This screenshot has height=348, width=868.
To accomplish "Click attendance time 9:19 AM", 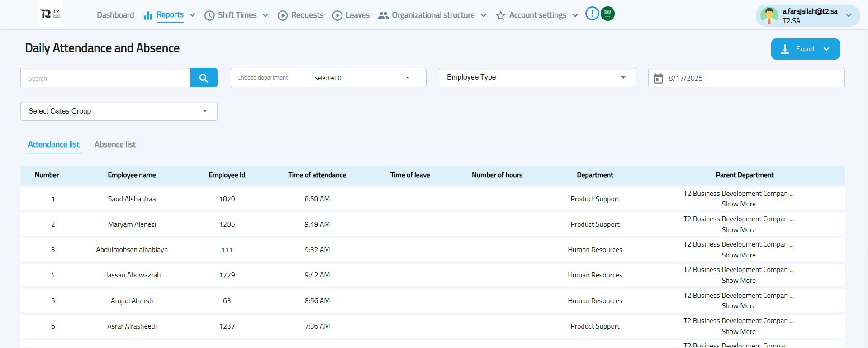I will coord(317,224).
